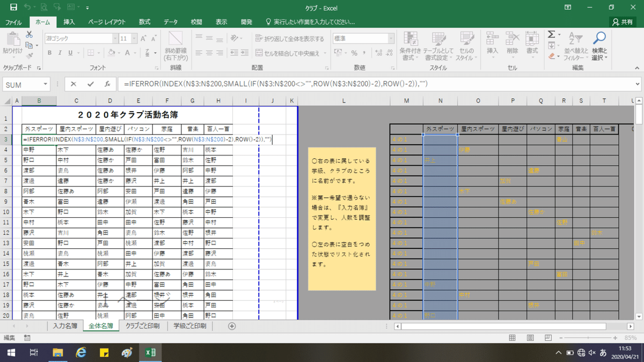Switch to the ページ レイアウト tab
The image size is (644, 362).
pos(107,23)
